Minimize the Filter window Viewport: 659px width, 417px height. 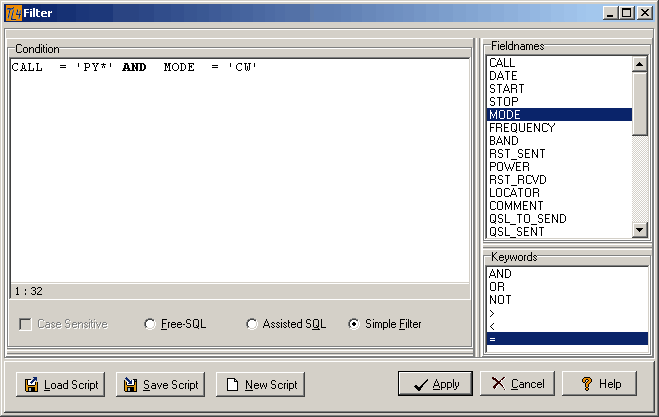610,13
